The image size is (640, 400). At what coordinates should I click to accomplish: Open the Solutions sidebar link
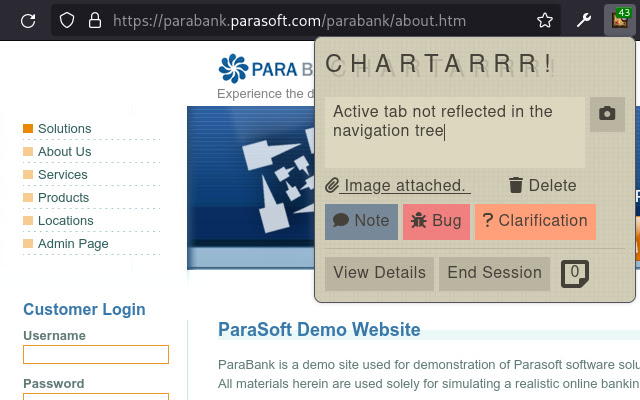64,129
